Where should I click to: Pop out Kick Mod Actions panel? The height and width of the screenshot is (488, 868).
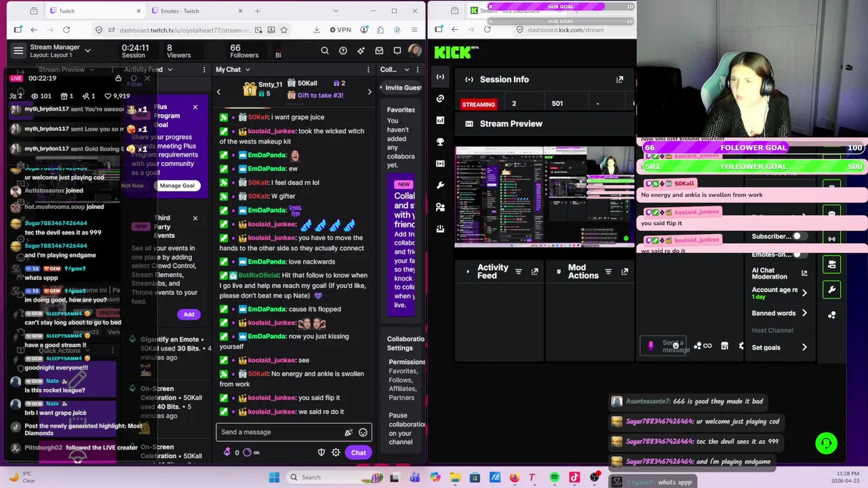pyautogui.click(x=625, y=272)
